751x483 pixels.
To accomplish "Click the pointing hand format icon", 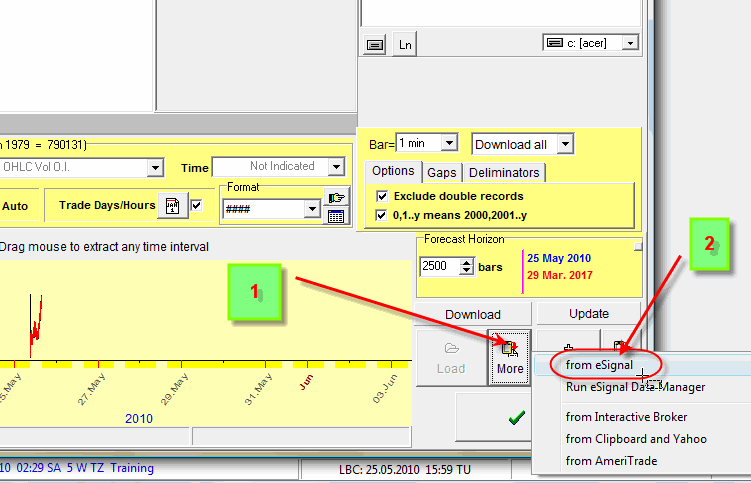I will point(336,197).
